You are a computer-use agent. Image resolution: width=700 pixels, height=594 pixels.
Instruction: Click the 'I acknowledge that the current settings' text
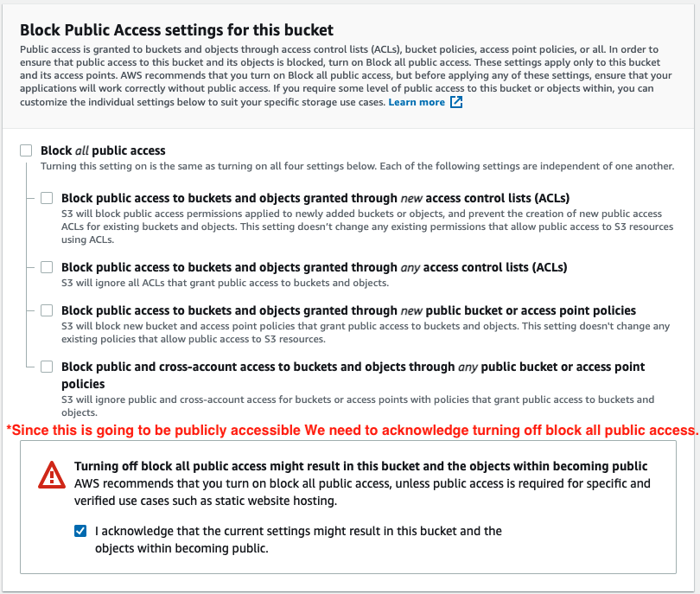(x=298, y=531)
